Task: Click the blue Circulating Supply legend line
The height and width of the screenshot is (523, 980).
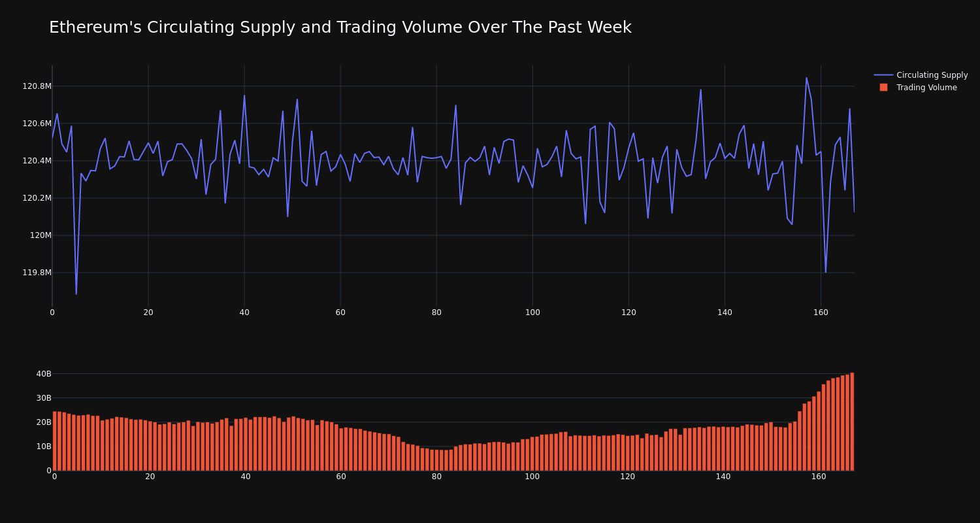Action: pos(883,75)
